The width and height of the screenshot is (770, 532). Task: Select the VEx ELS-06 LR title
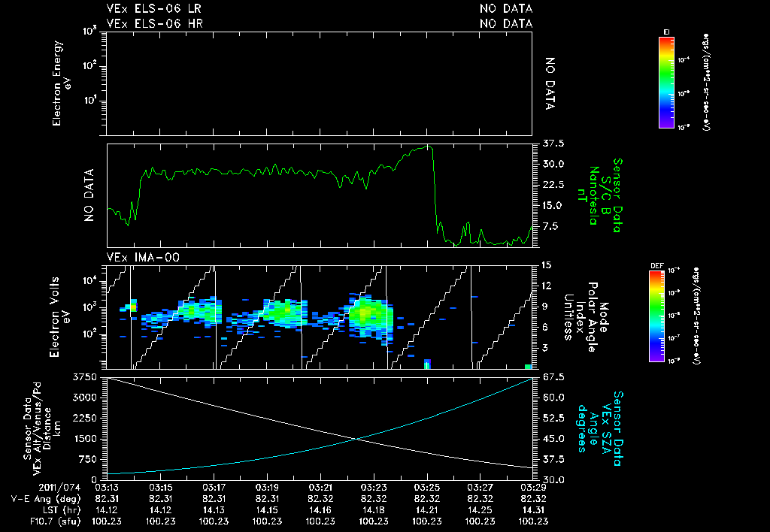153,9
